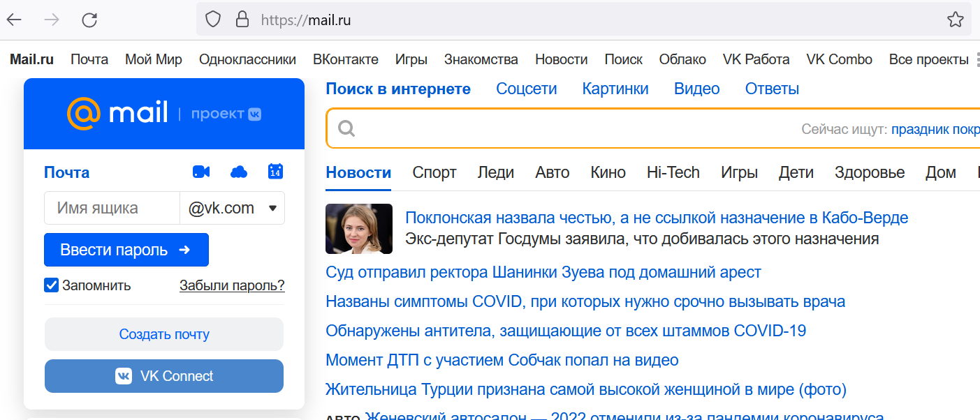This screenshot has height=420, width=980.
Task: Go back with browser back arrow
Action: pos(15,20)
